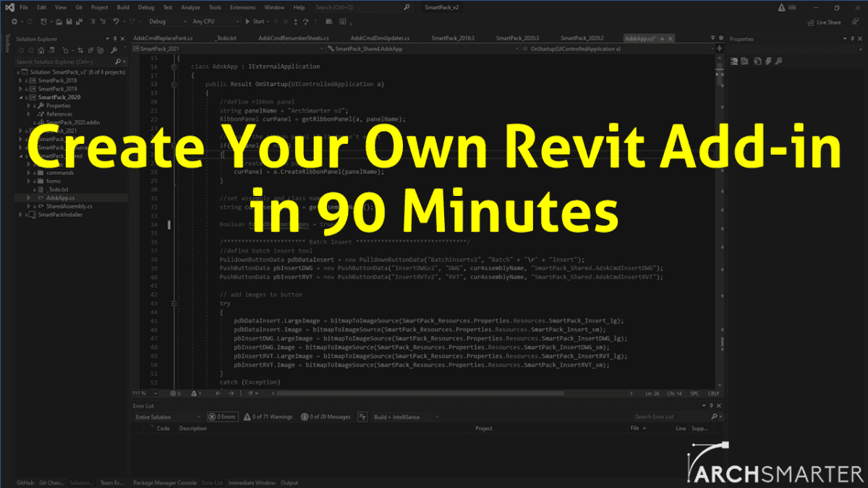The image size is (868, 488).
Task: Collapse the class AdskApp code block
Action: coord(174,67)
